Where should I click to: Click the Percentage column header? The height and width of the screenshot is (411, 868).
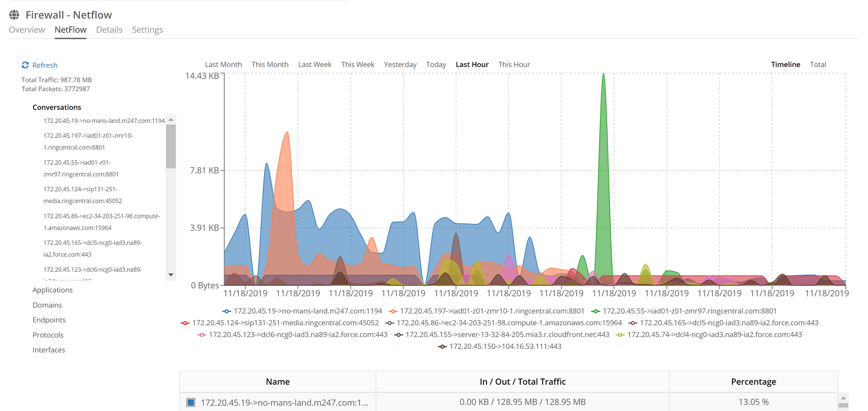tap(753, 382)
